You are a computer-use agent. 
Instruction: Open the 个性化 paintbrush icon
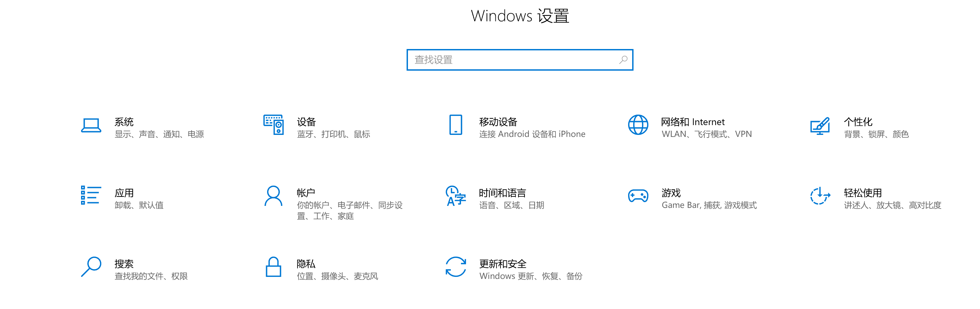(820, 125)
